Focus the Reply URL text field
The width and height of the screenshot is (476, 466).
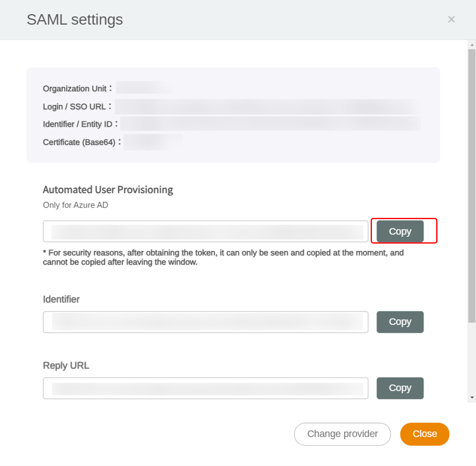(206, 388)
